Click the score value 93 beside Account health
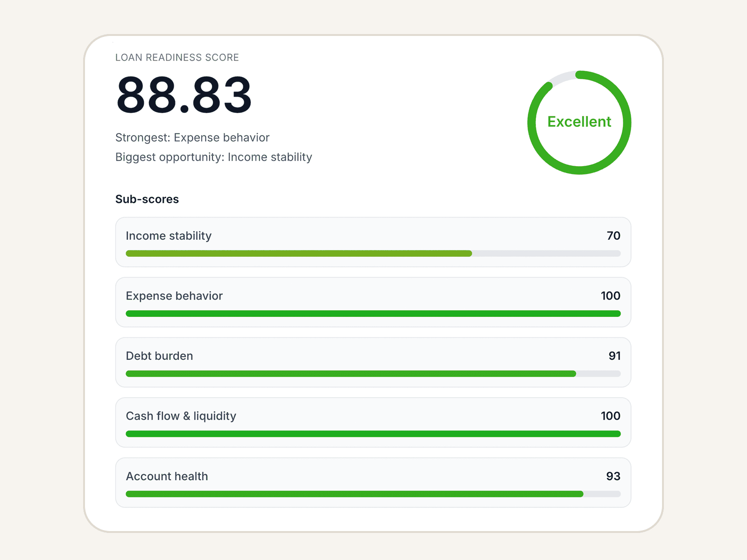The width and height of the screenshot is (747, 560). (613, 476)
